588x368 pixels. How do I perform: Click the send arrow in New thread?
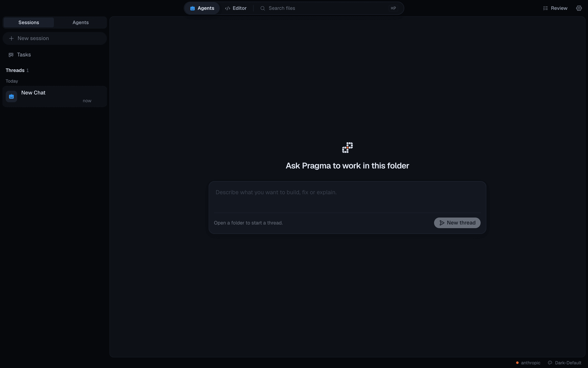click(x=442, y=223)
